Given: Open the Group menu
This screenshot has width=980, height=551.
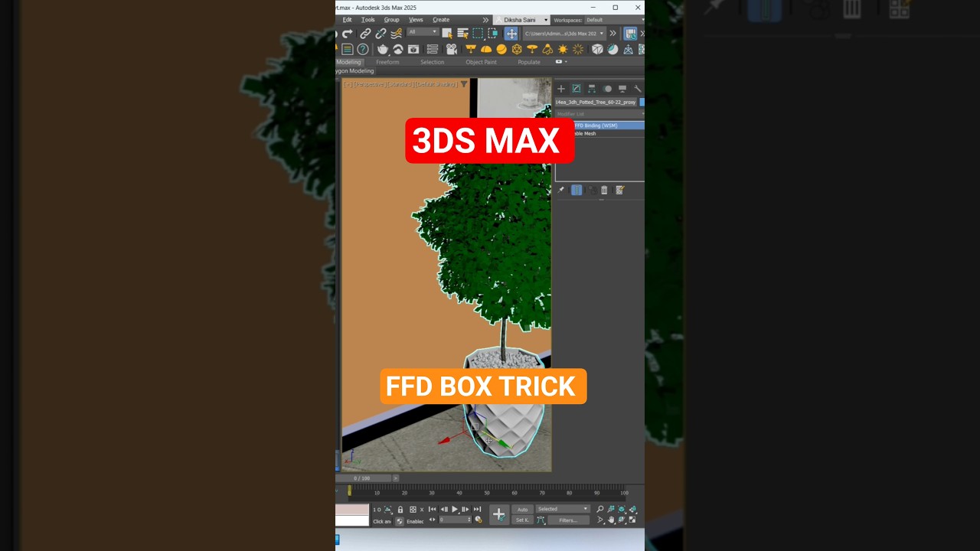Looking at the screenshot, I should [391, 20].
